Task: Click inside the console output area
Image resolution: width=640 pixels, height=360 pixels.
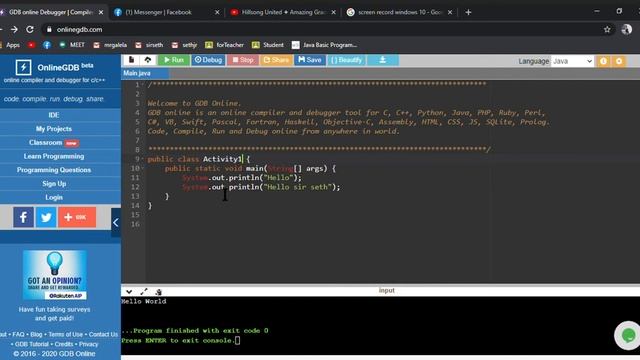Action: tap(380, 325)
